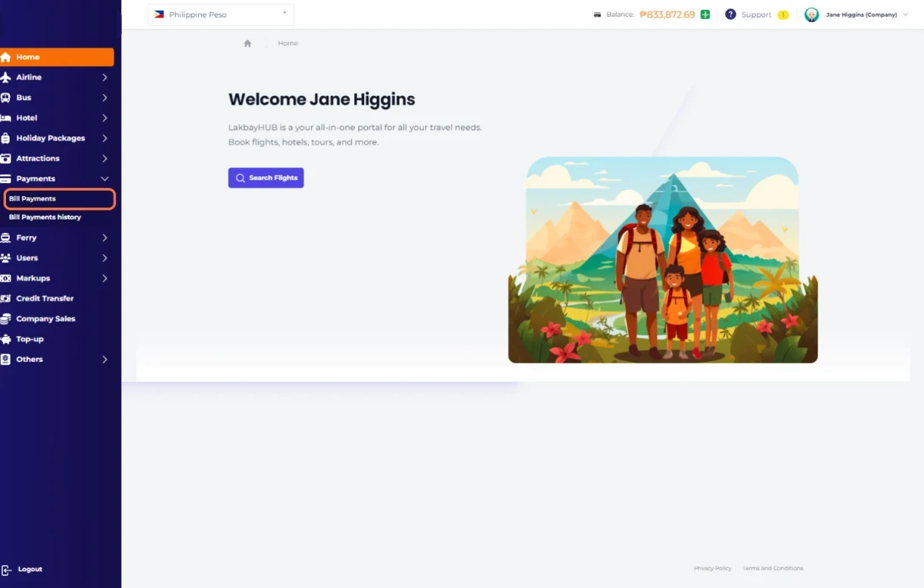Open the account dropdown arrow next to Jane Higgins
The width and height of the screenshot is (924, 588).
905,15
